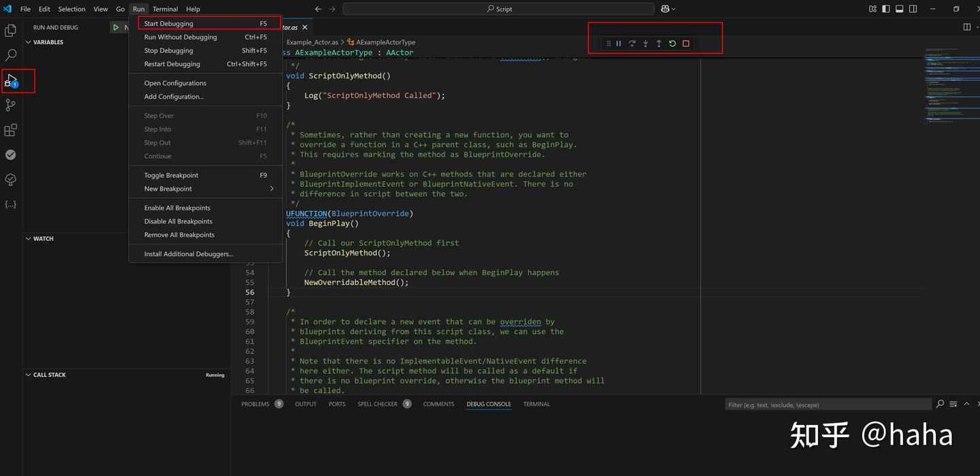Open the Extensions view
The width and height of the screenshot is (980, 476).
point(10,129)
